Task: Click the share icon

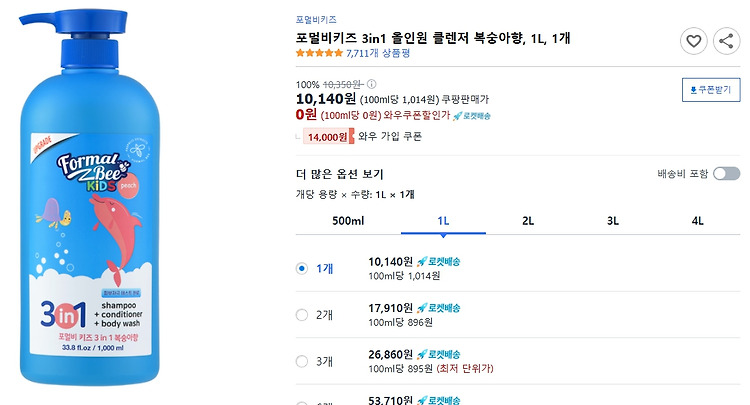Action: pos(726,41)
